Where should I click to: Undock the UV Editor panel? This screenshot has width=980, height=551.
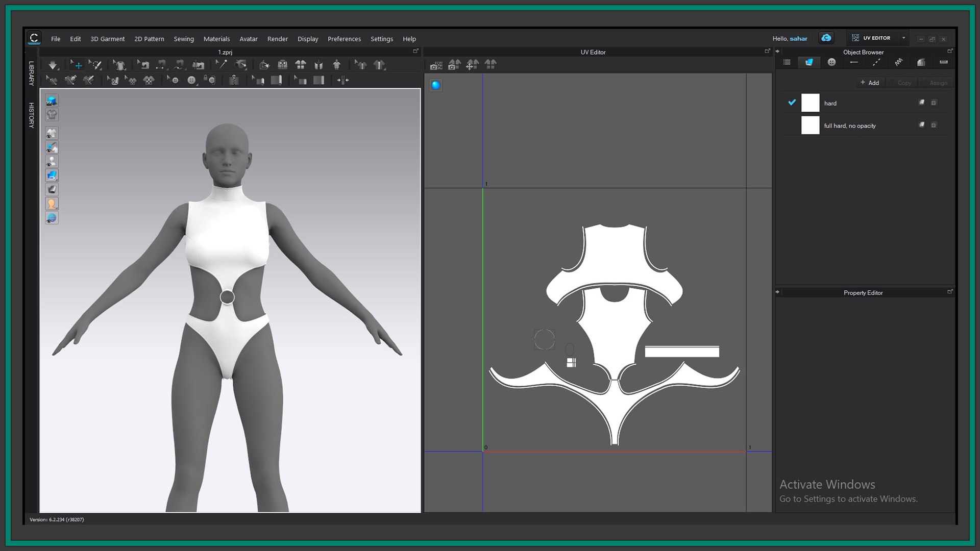(767, 51)
